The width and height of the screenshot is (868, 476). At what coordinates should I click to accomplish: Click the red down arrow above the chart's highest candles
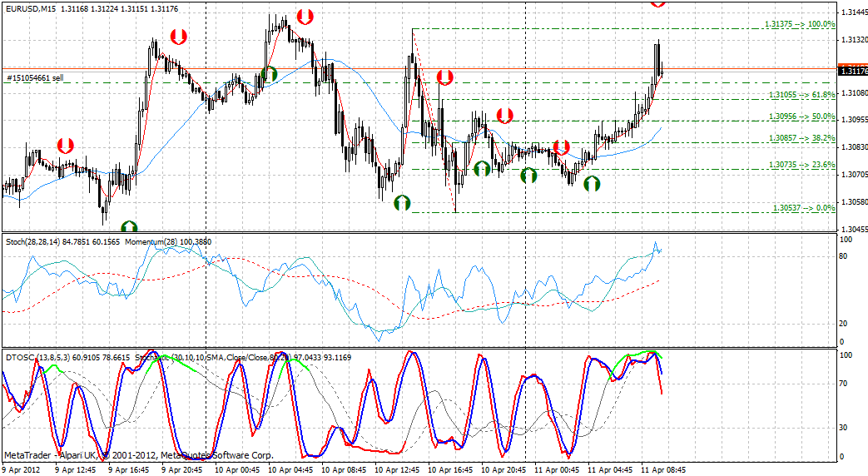tap(305, 17)
